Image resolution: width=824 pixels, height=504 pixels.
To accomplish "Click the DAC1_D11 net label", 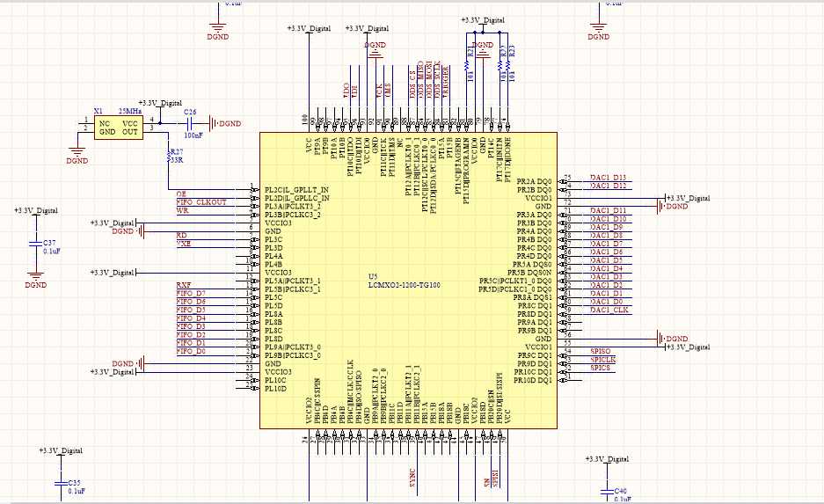I will (608, 211).
